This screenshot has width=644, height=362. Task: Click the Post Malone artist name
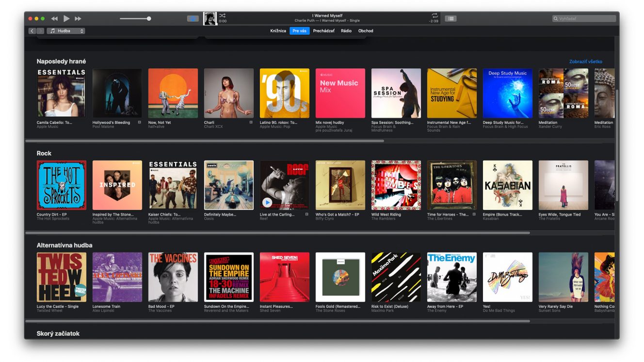coord(103,126)
